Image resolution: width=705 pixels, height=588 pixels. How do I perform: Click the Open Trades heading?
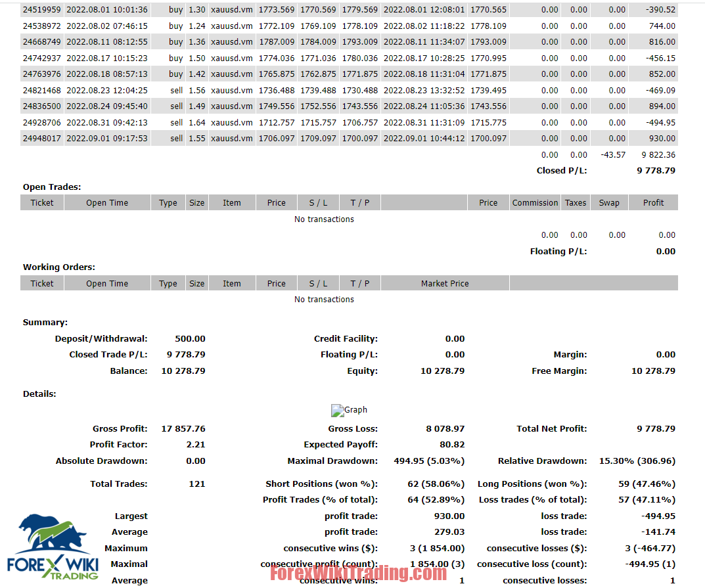coord(52,187)
